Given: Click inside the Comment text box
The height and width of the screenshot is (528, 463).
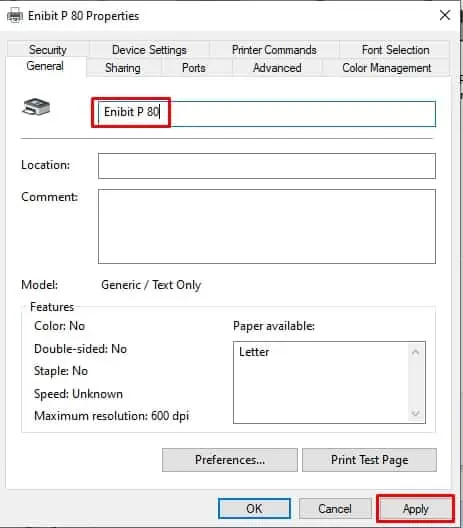Looking at the screenshot, I should [267, 226].
